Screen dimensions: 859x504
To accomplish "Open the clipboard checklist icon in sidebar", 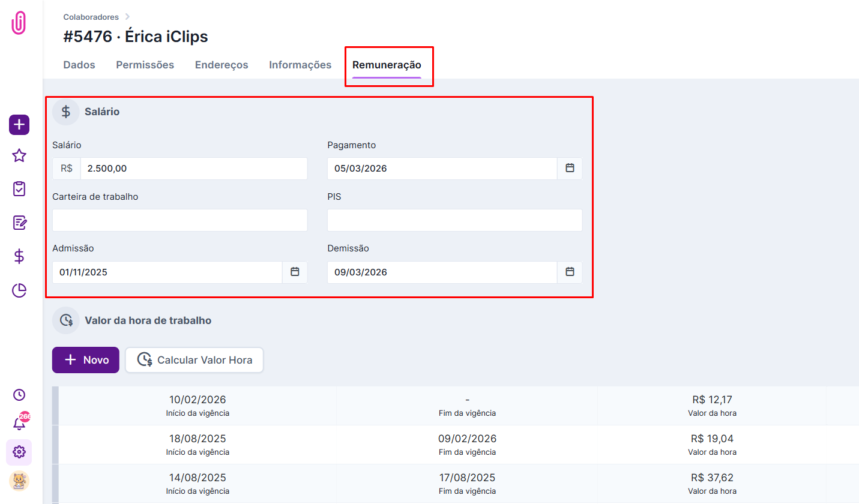I will coord(19,189).
